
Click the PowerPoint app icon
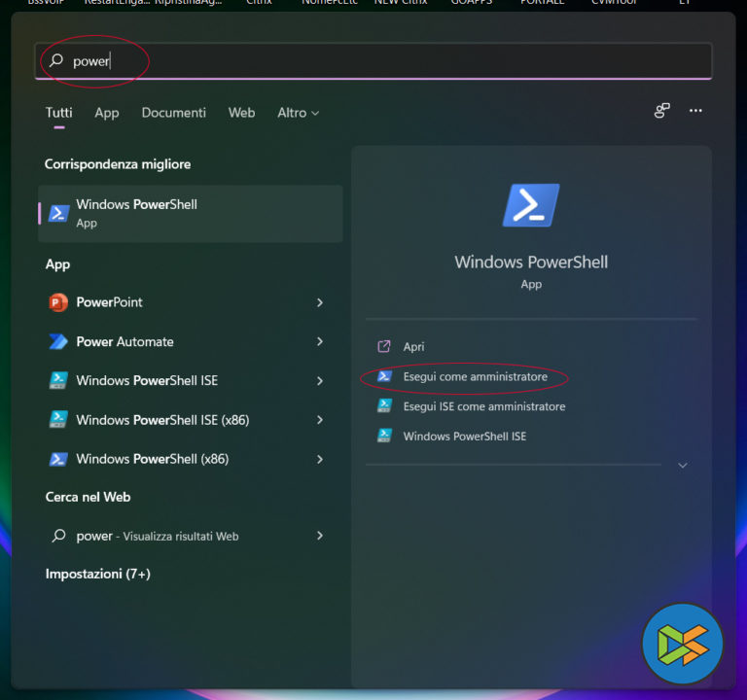pyautogui.click(x=58, y=302)
